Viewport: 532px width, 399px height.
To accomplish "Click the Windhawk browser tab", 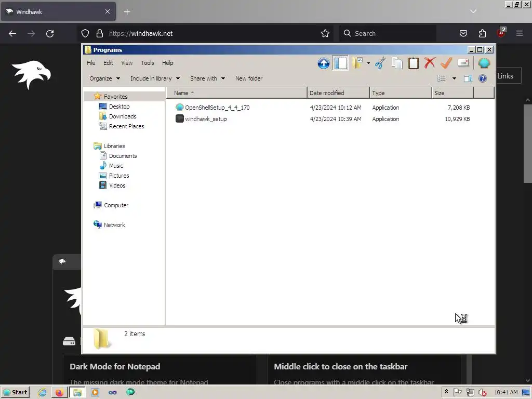I will coord(58,11).
